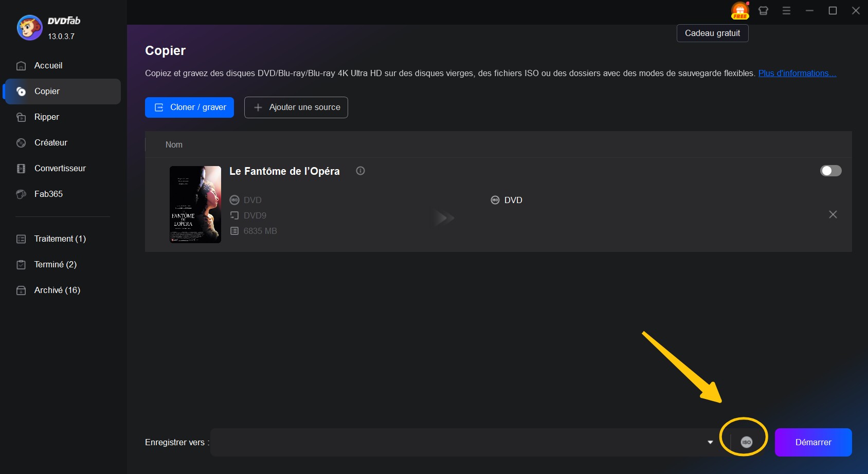Remove Le Fantôme de l'Opéra from list
Image resolution: width=868 pixels, height=474 pixels.
pyautogui.click(x=833, y=214)
